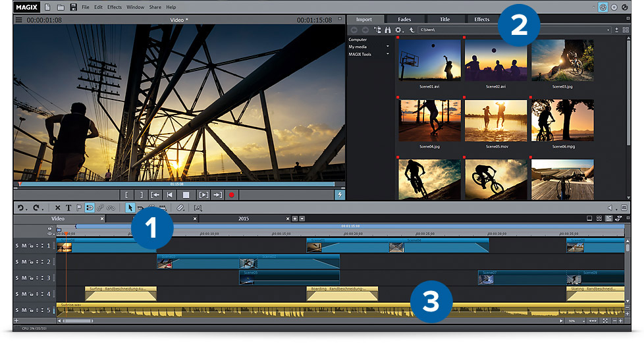Toggle the timeline lock above track headers
The image size is (644, 343).
coord(50,228)
